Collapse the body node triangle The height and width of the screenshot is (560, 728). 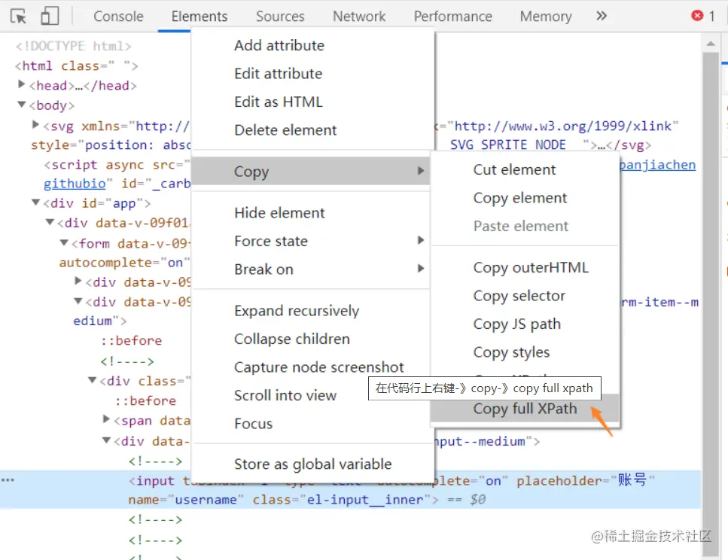(x=21, y=105)
